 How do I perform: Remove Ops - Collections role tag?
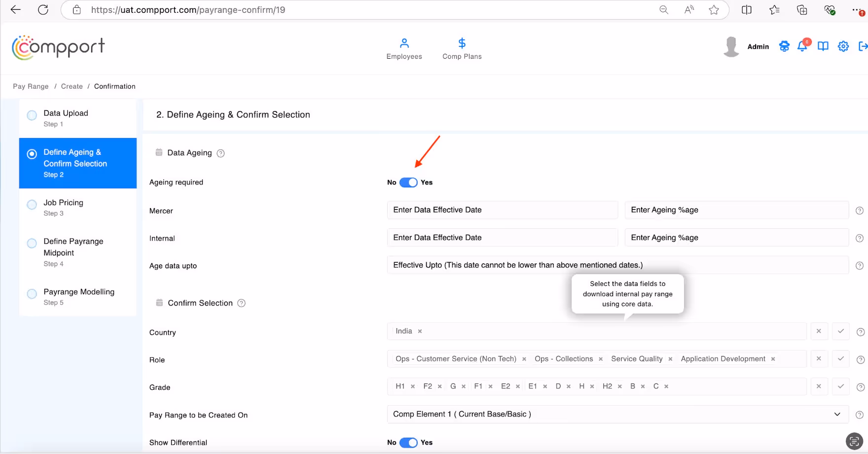[x=601, y=359]
